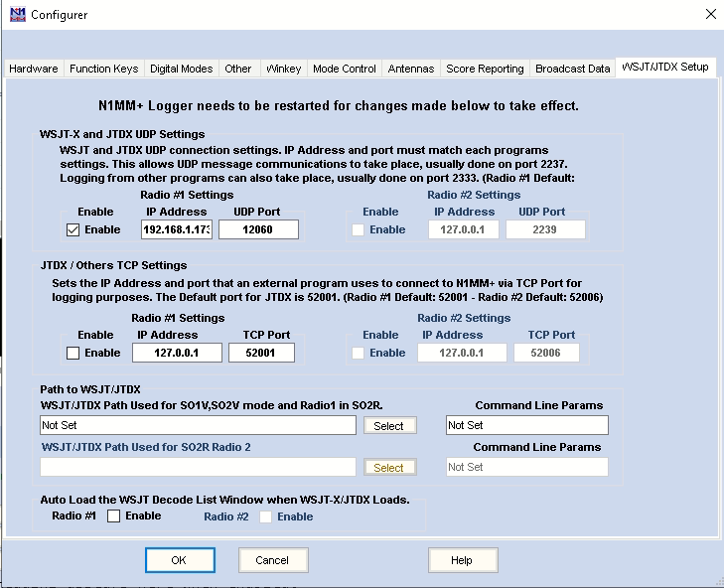724x588 pixels.
Task: Click the N1MM app icon in title bar
Action: tap(17, 14)
